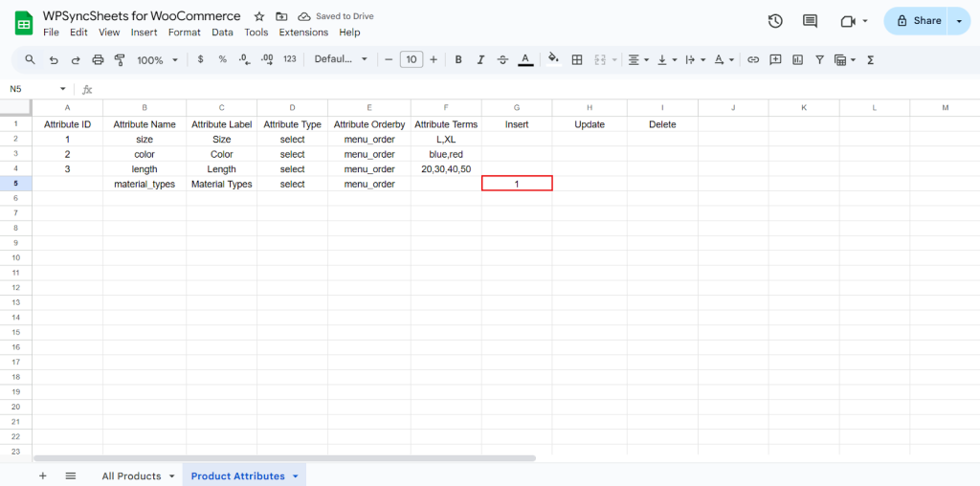Click the font size field

(412, 60)
